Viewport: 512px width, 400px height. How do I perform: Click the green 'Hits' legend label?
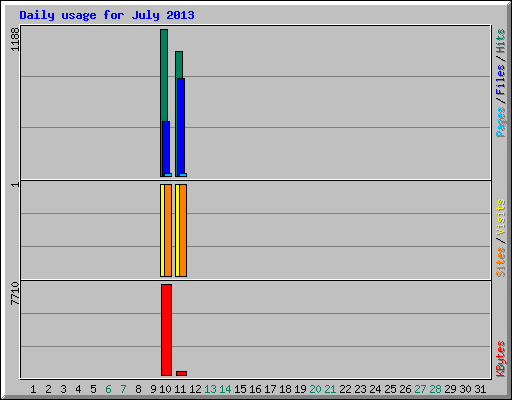[x=500, y=41]
